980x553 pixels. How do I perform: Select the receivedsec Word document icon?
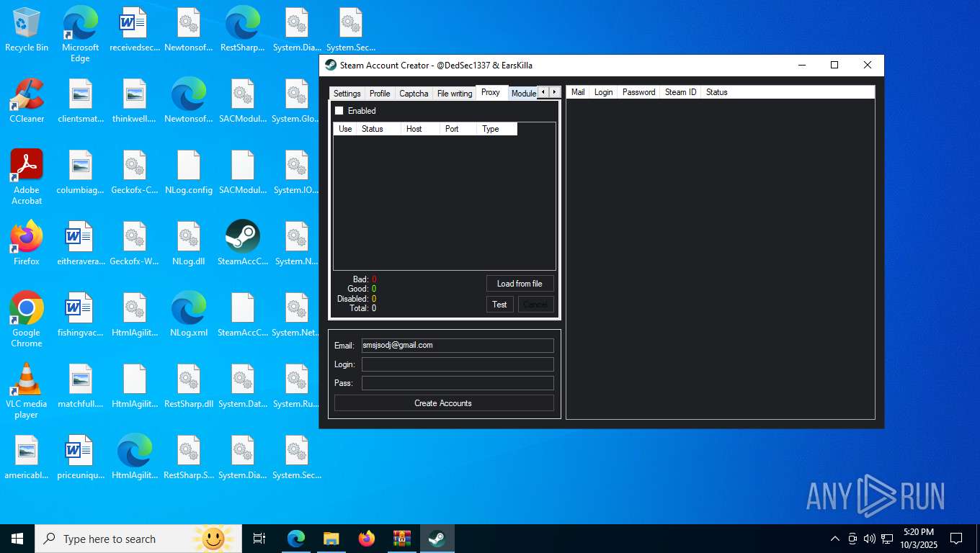[x=135, y=30]
